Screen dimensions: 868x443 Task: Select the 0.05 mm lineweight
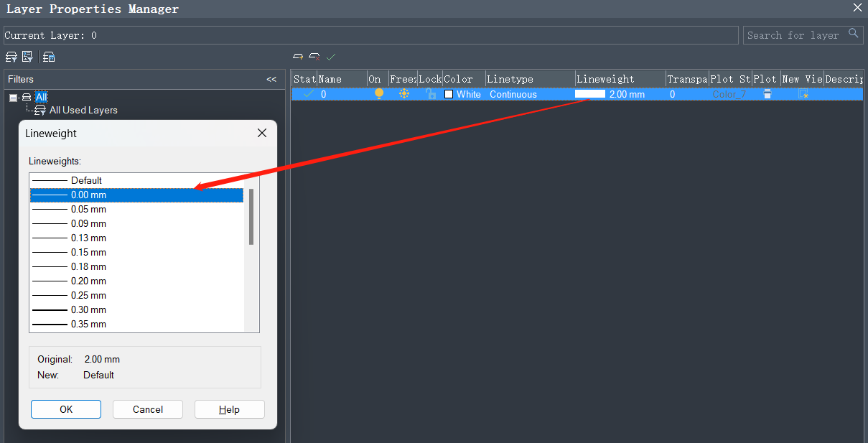click(136, 209)
